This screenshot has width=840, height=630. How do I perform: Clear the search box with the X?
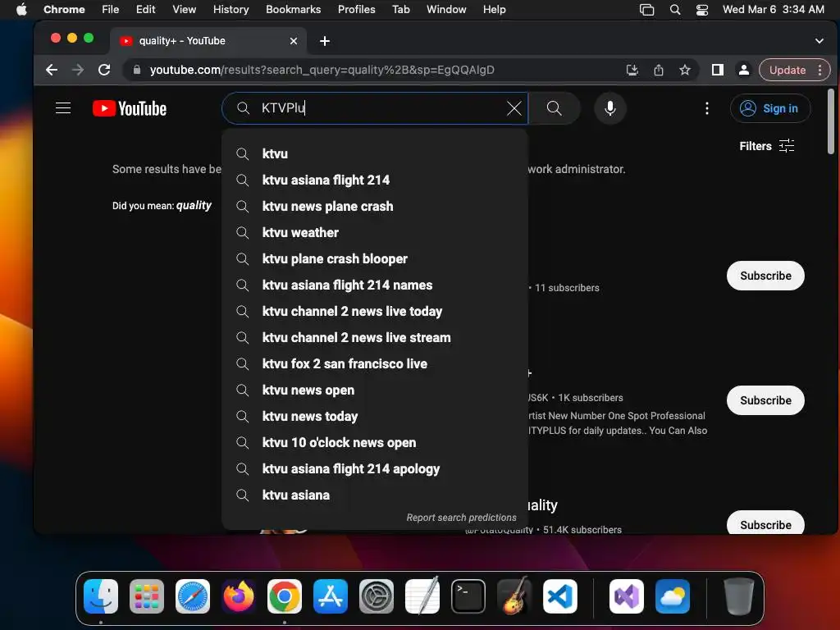coord(514,108)
